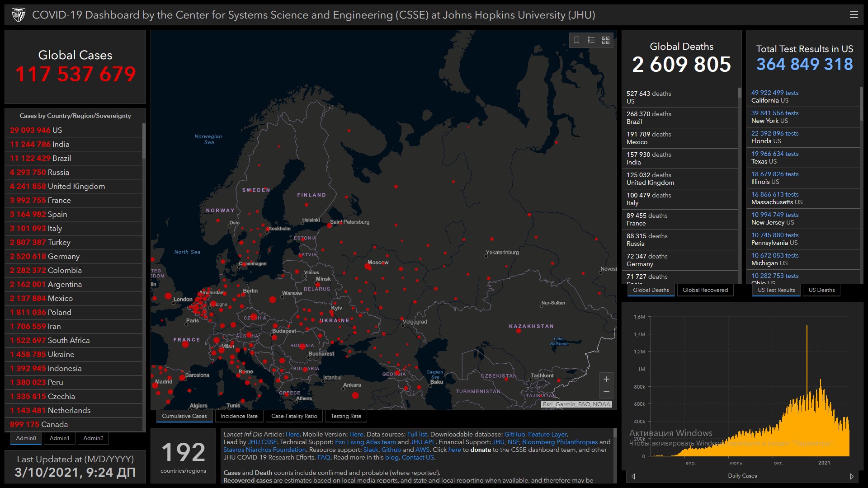Image resolution: width=868 pixels, height=488 pixels.
Task: Open the GitHub downloadable database link
Action: click(x=514, y=434)
